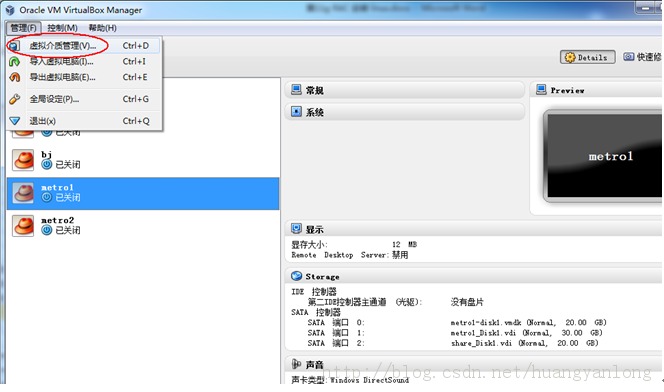Image resolution: width=664 pixels, height=392 pixels.
Task: Click the 系统 chip icon
Action: 296,112
